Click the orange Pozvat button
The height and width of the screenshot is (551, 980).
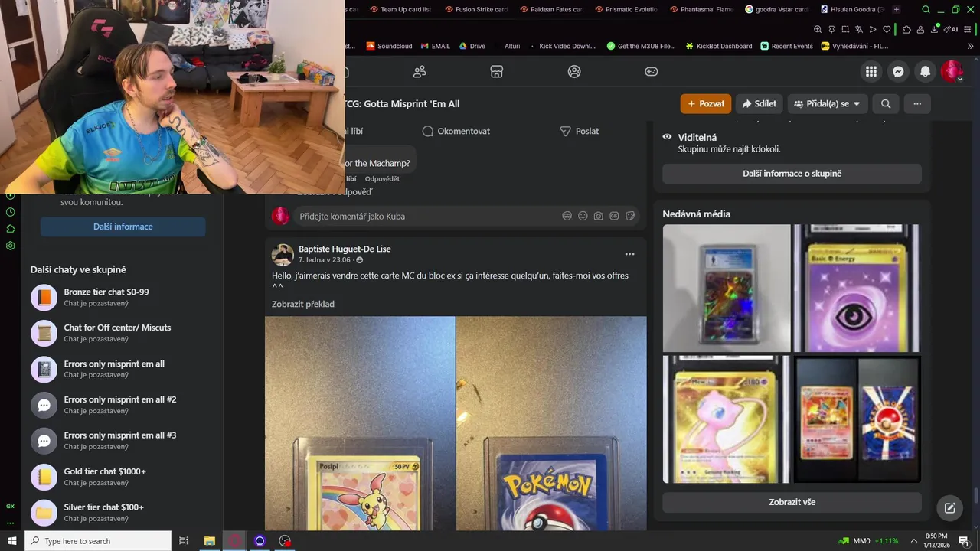click(706, 103)
